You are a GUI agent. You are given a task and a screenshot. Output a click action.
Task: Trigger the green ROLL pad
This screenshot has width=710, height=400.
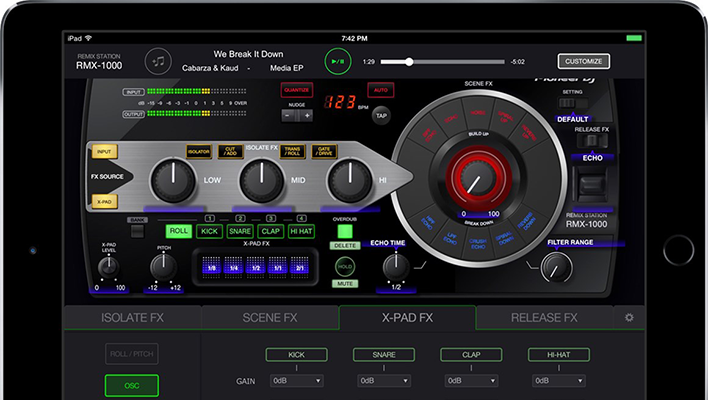pos(179,230)
